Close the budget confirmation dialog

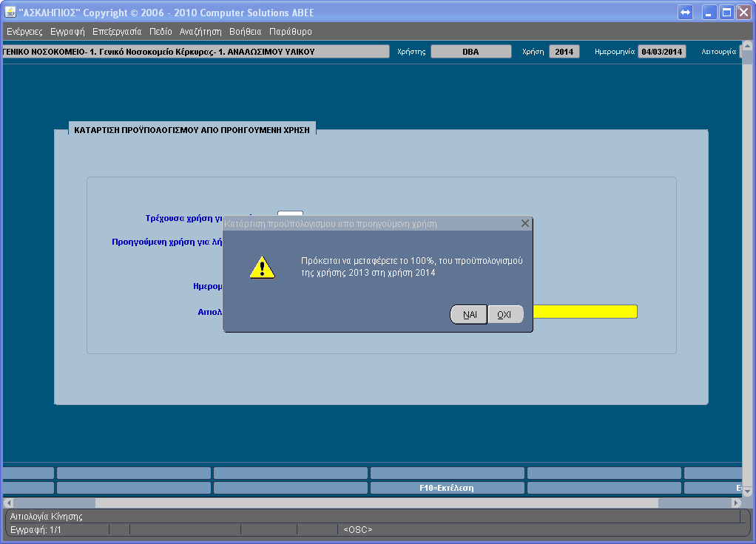tap(524, 222)
